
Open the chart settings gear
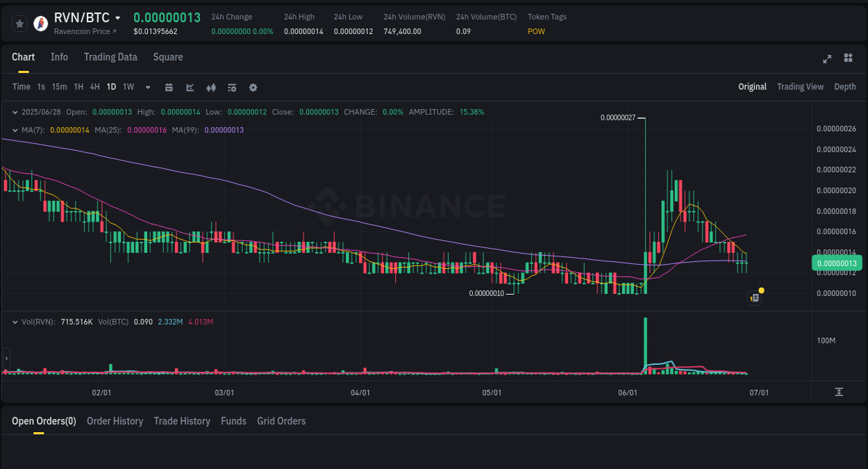[x=252, y=87]
